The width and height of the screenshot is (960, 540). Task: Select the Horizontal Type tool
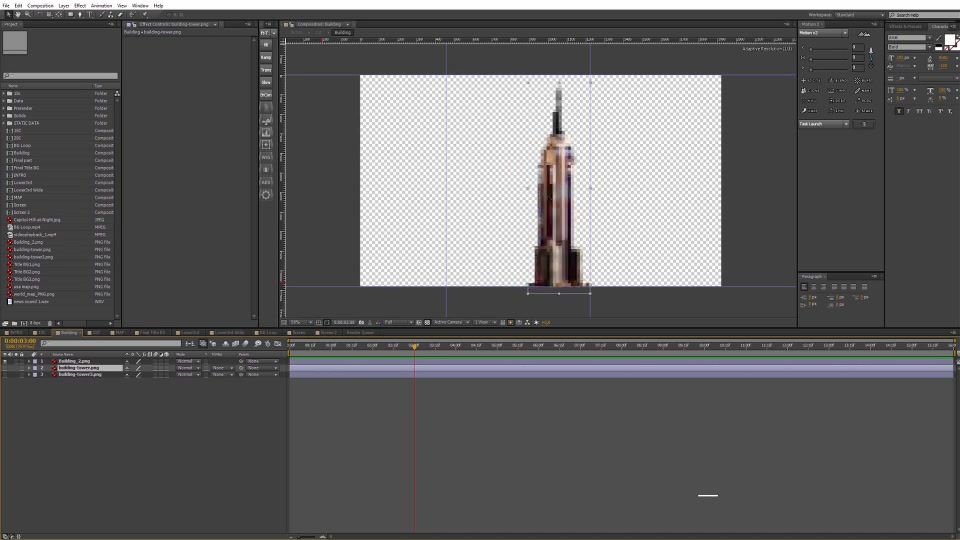tap(90, 15)
